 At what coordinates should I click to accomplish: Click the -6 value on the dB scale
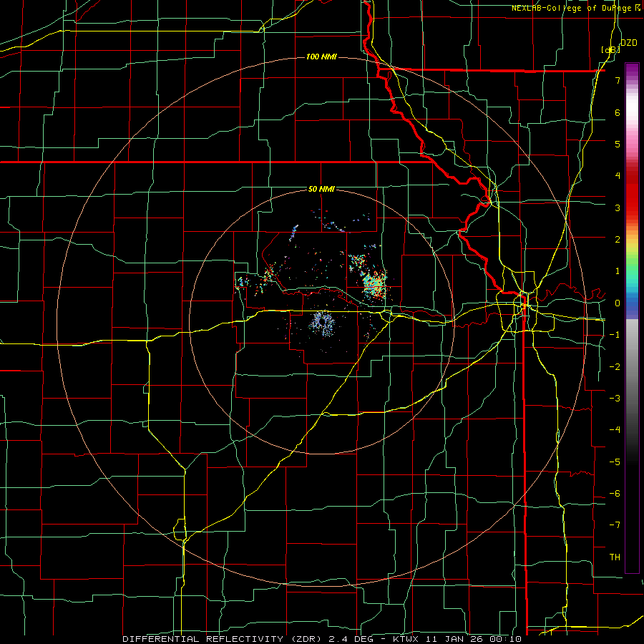(615, 494)
